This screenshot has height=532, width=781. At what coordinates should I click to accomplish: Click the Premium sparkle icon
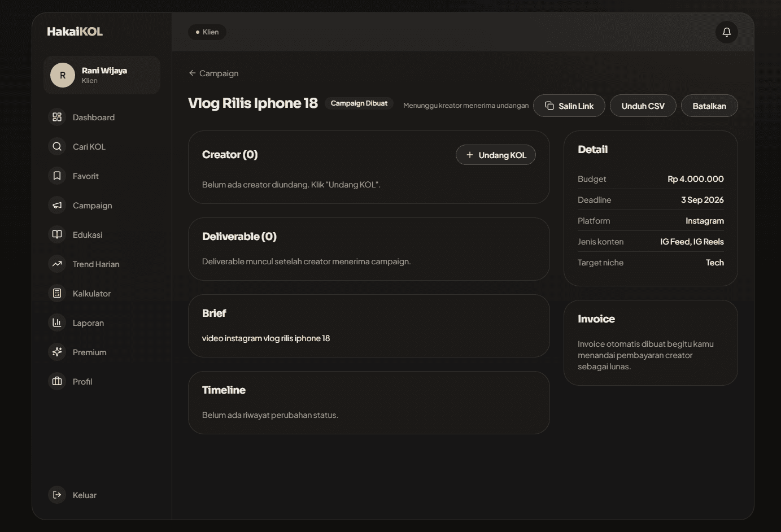tap(57, 352)
